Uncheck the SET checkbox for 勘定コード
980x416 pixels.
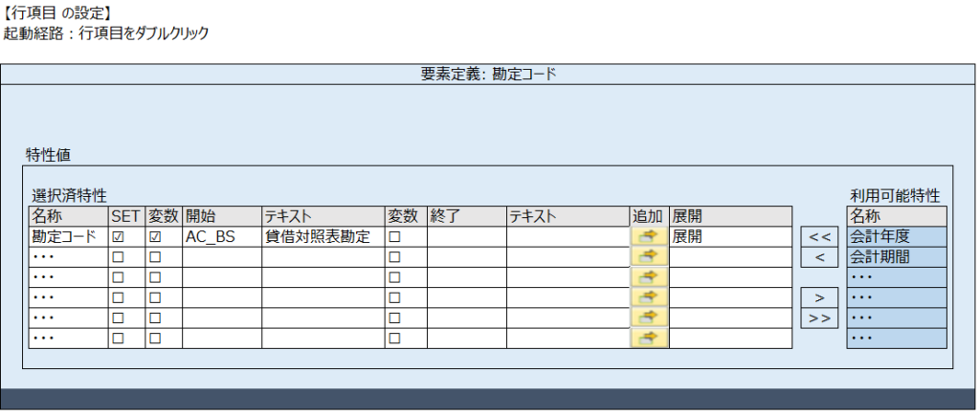point(118,236)
